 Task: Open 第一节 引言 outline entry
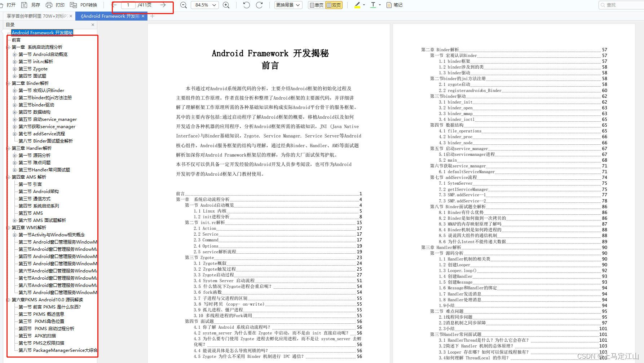[x=30, y=184]
